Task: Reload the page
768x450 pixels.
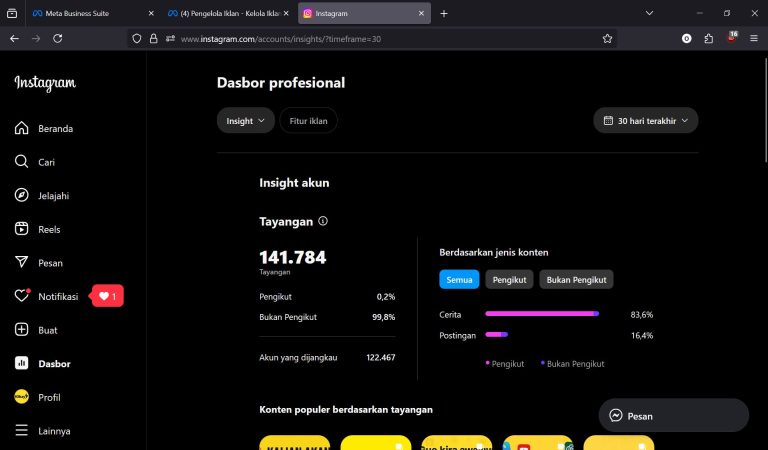Action: 58,39
